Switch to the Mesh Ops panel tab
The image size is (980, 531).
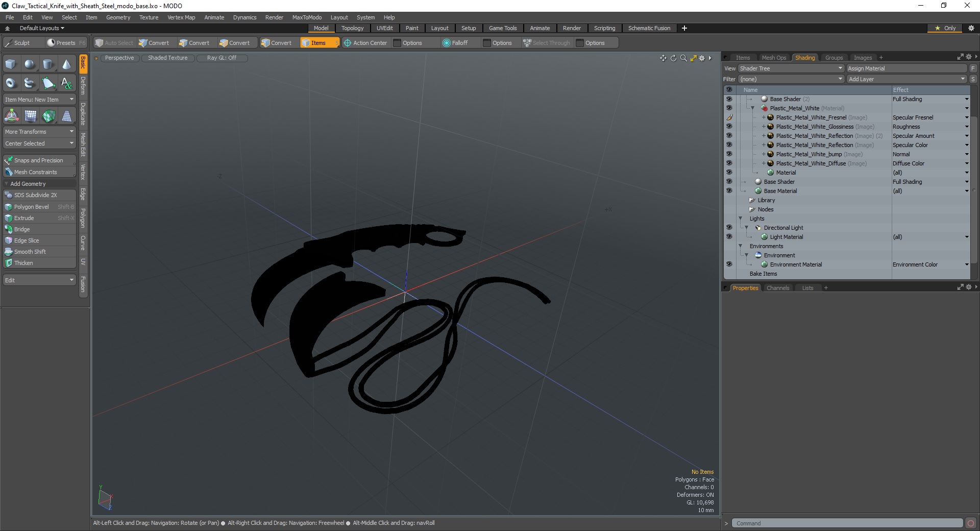[x=774, y=58]
